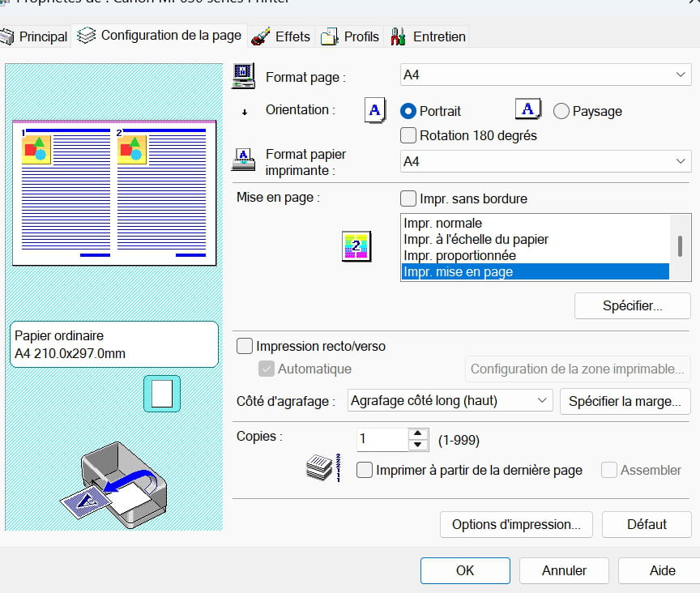Click the layout list scrollbar
Viewport: 700px width, 593px height.
coord(681,247)
